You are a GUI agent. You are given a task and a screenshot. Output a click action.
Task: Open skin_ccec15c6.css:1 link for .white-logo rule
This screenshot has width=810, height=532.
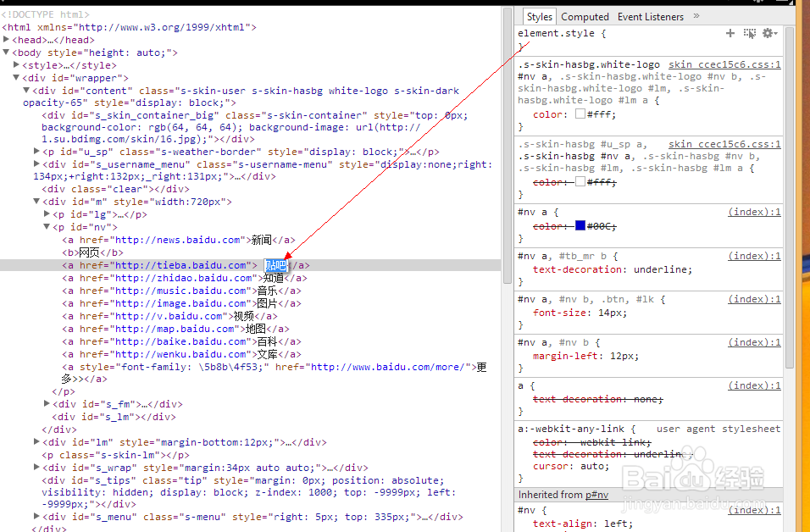(724, 64)
